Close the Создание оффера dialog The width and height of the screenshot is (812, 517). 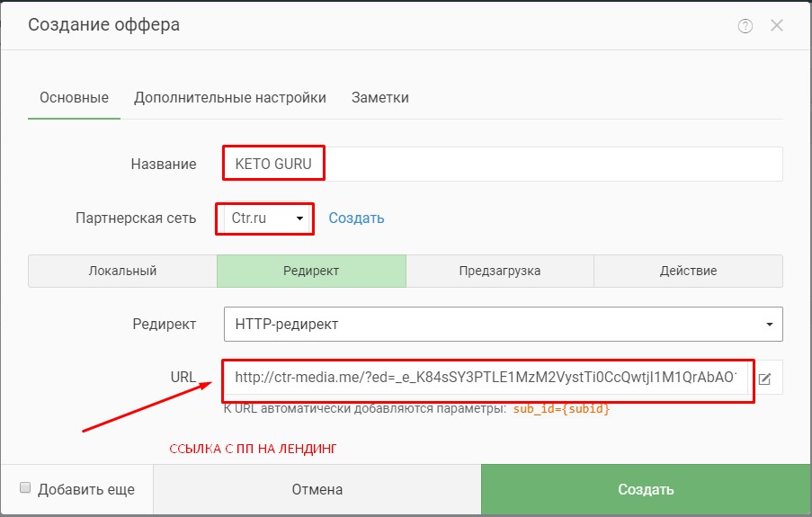point(776,25)
